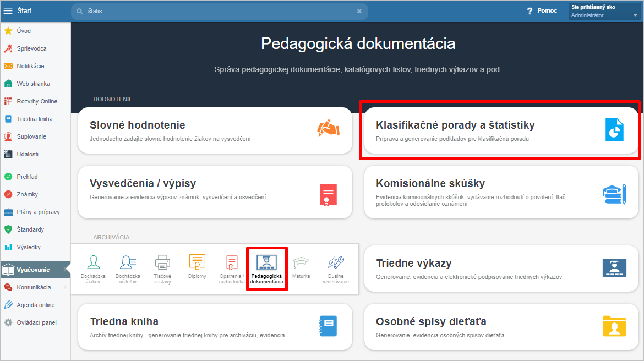Image resolution: width=644 pixels, height=361 pixels.
Task: Click the Dochádzka učiteľov icon
Action: pos(128,263)
